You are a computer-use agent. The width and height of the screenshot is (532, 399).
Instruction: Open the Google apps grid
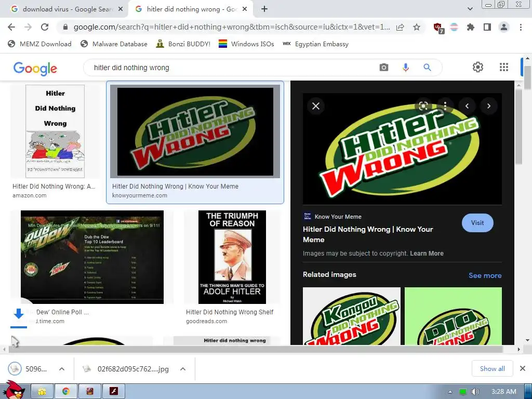coord(504,67)
